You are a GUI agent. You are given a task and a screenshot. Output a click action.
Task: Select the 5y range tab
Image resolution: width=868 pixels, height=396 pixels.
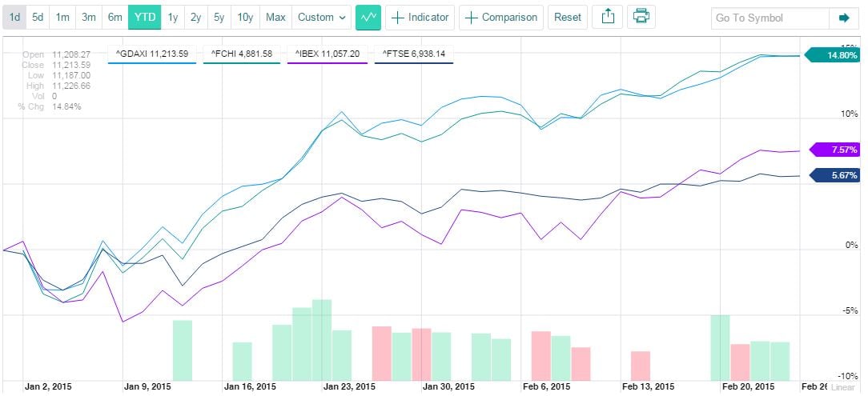pos(219,17)
